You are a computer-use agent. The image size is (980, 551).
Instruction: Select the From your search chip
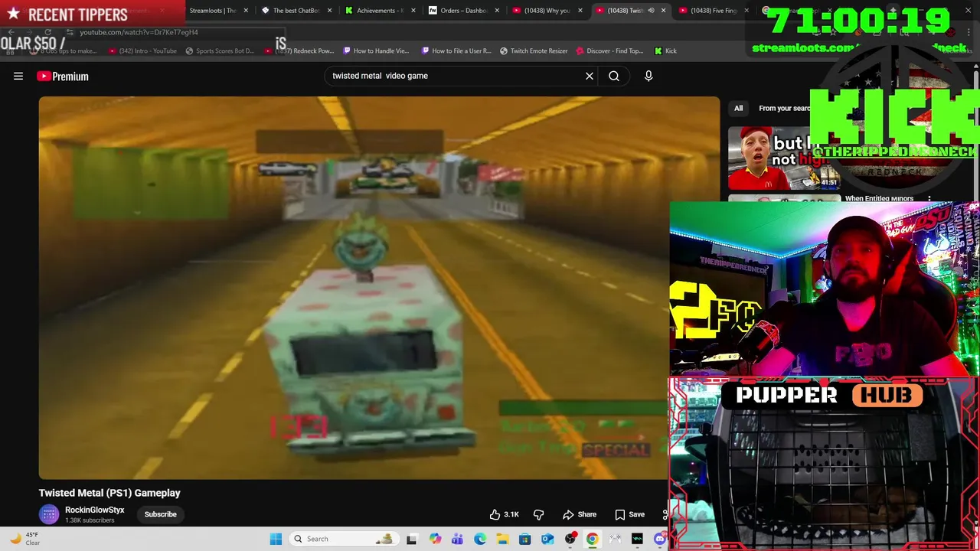[784, 108]
